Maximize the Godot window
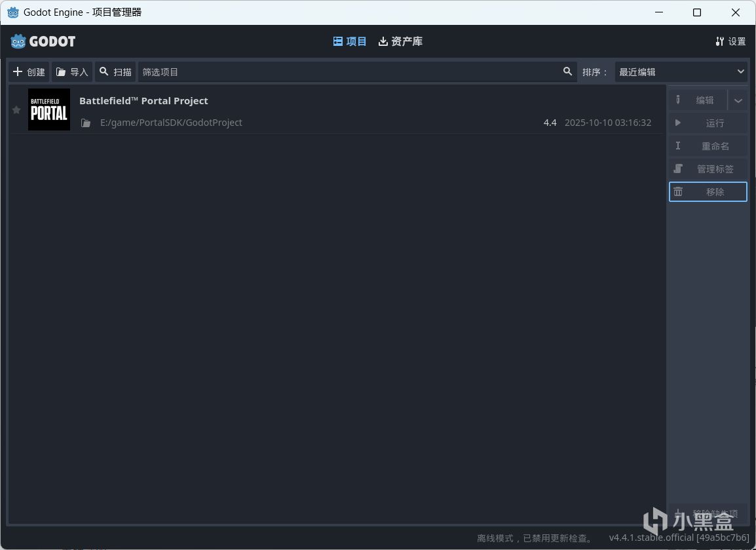756x550 pixels. point(697,12)
